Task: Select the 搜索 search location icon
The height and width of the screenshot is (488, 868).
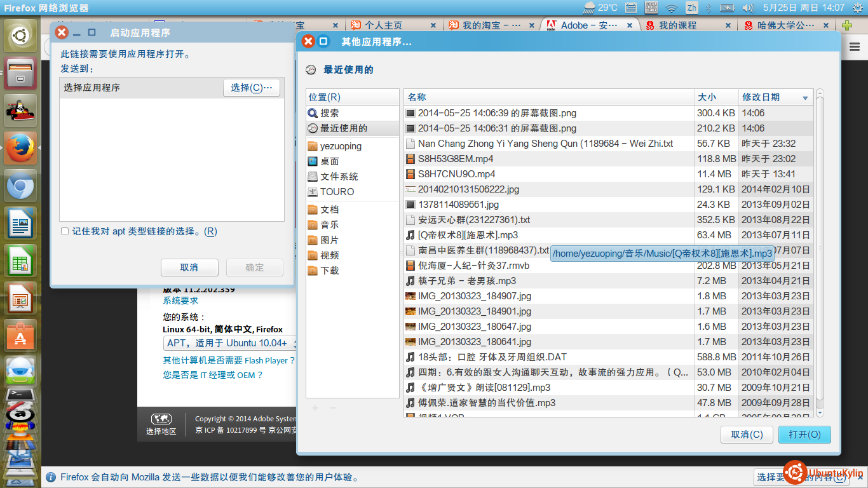Action: (x=313, y=113)
